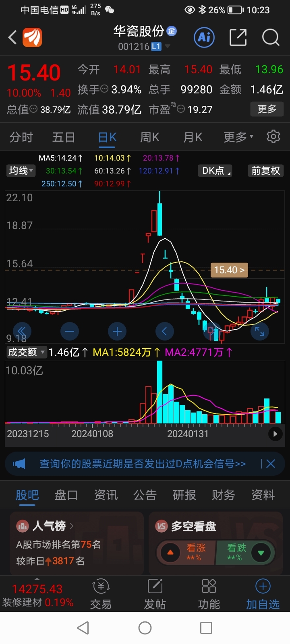Switch to 五日 tab
The height and width of the screenshot is (644, 290).
[x=64, y=137]
